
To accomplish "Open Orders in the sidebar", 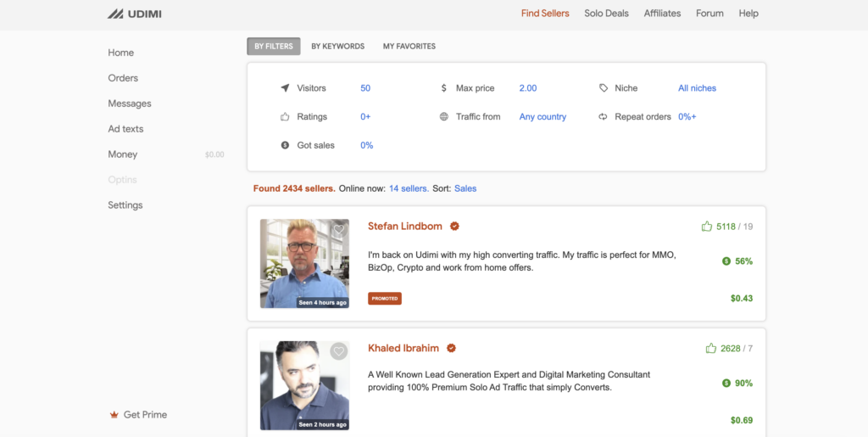I will [x=123, y=78].
